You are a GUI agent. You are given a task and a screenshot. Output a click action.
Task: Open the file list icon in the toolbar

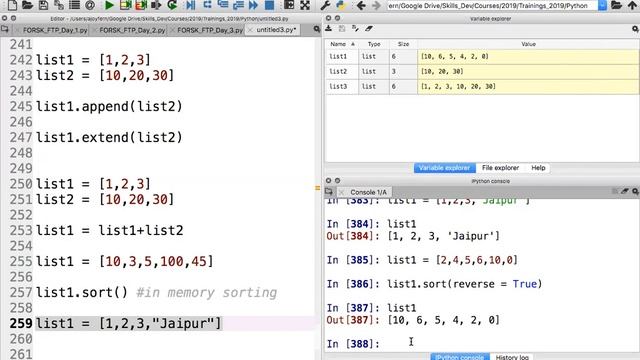point(74,5)
